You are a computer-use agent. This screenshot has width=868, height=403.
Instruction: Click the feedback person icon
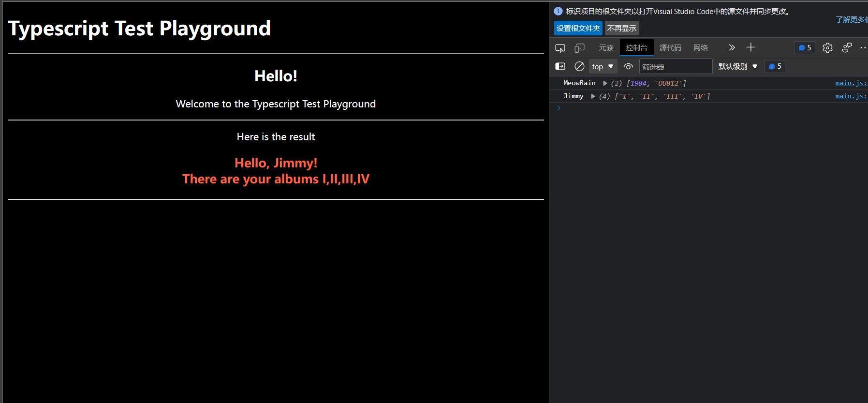pos(847,48)
